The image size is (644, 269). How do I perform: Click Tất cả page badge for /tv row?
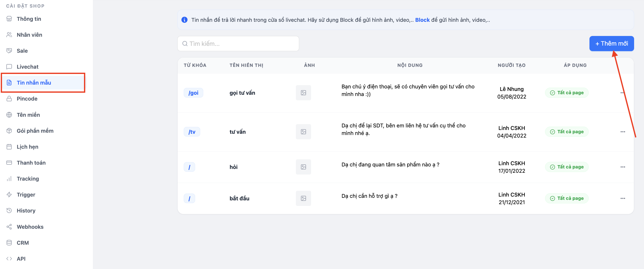tap(567, 132)
